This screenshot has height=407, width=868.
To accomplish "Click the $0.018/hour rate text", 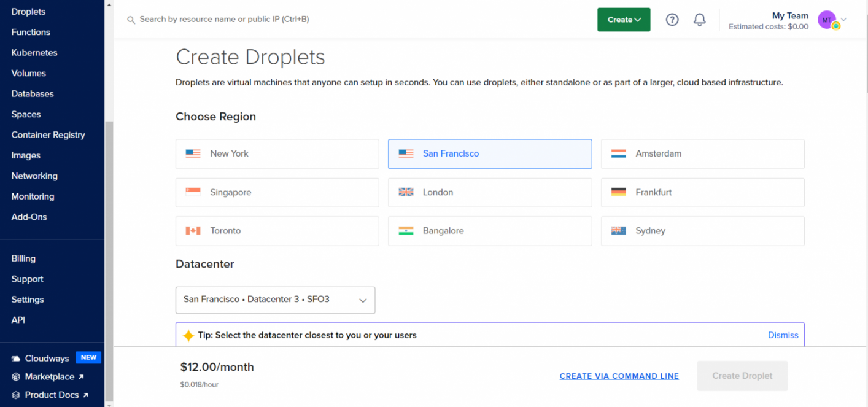I will pyautogui.click(x=199, y=385).
